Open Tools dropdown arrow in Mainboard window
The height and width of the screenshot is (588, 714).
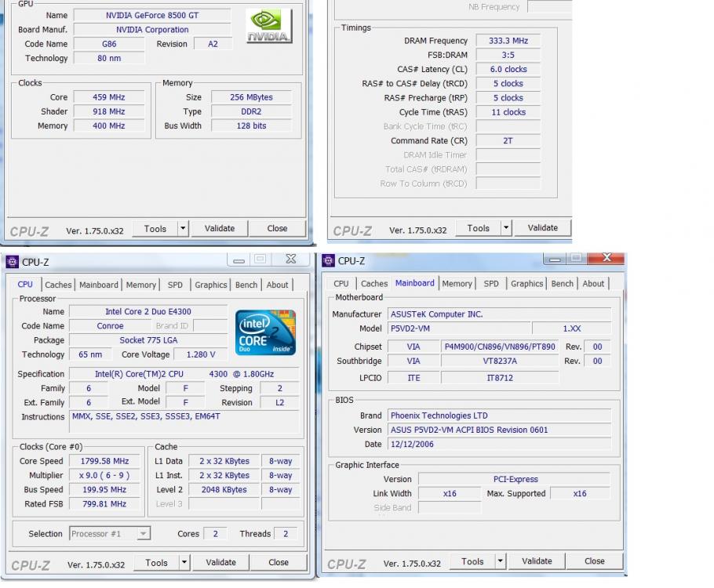click(500, 561)
